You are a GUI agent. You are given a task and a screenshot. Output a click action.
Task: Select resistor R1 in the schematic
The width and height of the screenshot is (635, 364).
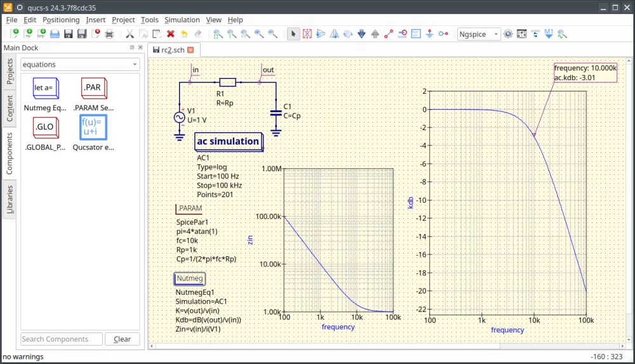227,82
